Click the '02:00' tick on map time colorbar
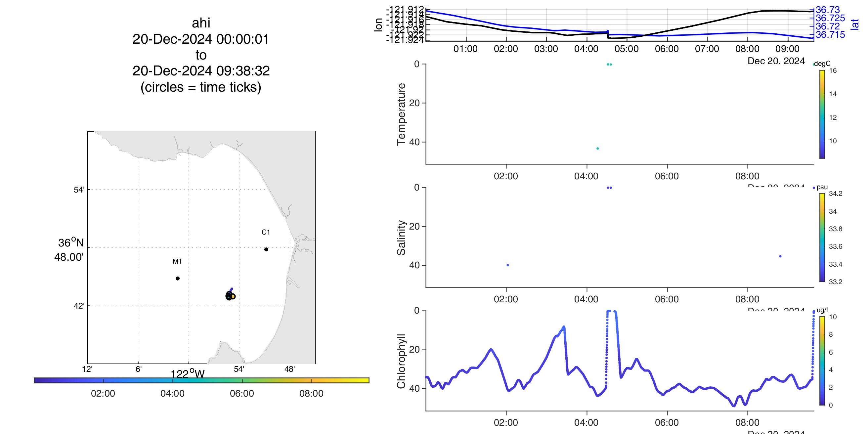 coord(103,394)
